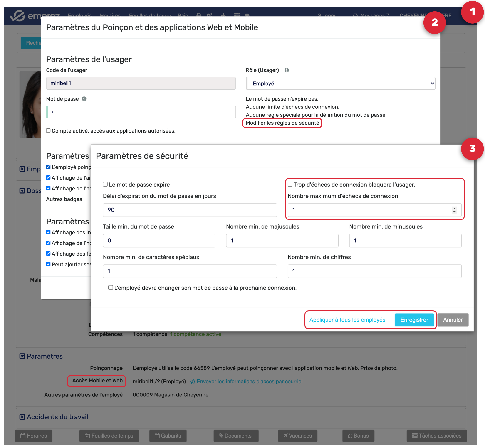Viewport: 485px width, 448px height.
Task: Tick 'Compte activé, accès aux applications autorisées'
Action: 49,131
